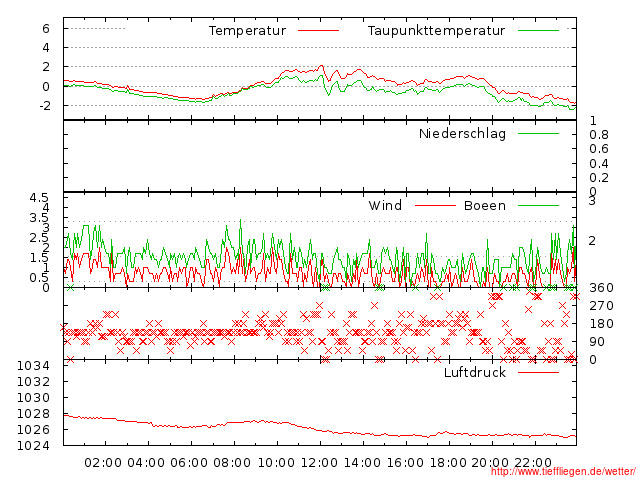The width and height of the screenshot is (640, 480).
Task: Select the 1032 pressure axis value
Action: pyautogui.click(x=33, y=381)
